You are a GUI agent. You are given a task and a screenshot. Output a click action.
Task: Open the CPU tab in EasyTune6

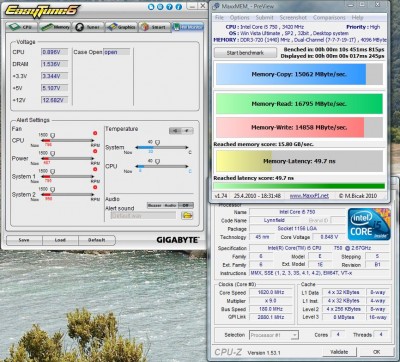(22, 27)
